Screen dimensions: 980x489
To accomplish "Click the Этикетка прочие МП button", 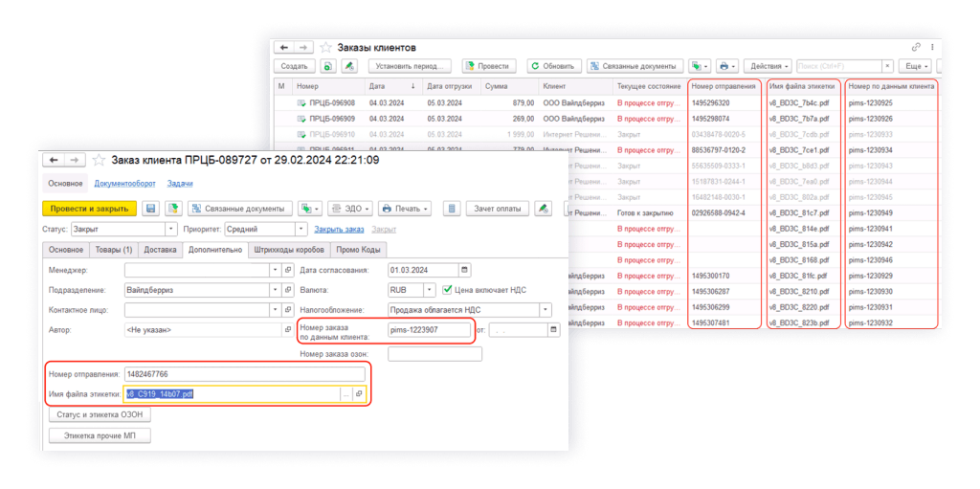I will tap(100, 435).
